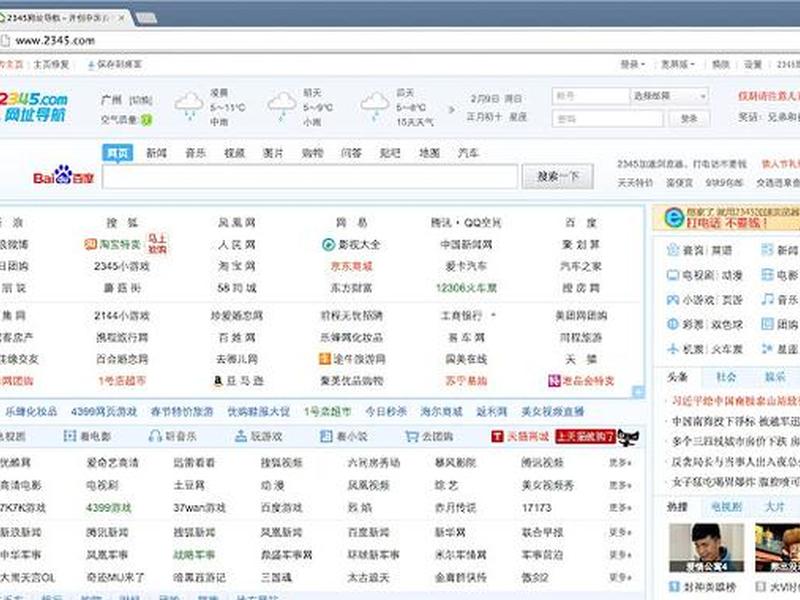800x600 pixels.
Task: Open the 苏宁易购 link
Action: pyautogui.click(x=466, y=381)
